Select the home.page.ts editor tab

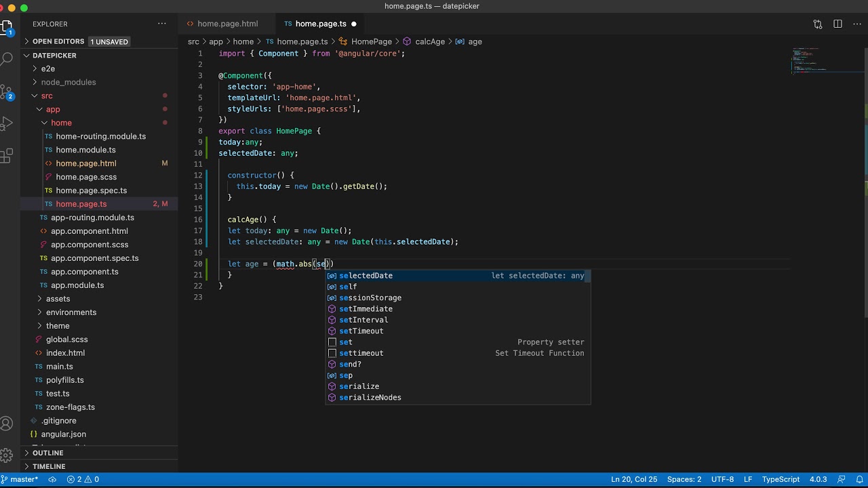click(x=320, y=24)
